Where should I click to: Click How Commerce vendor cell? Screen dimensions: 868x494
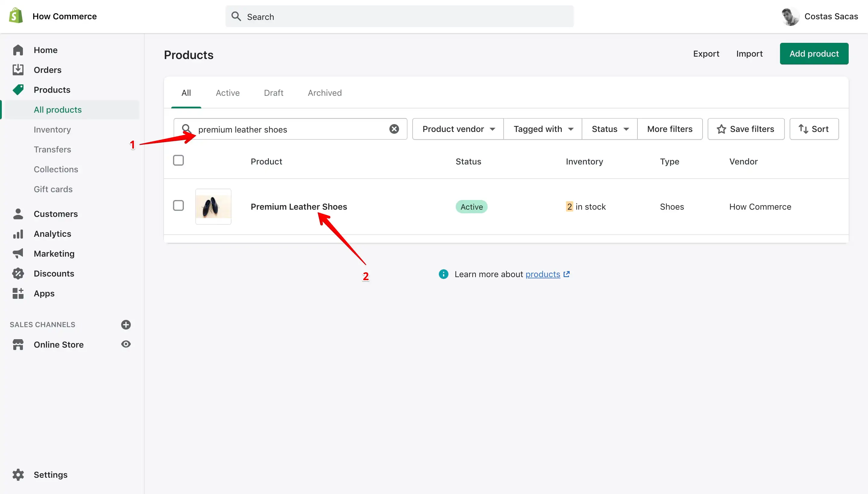coord(760,207)
